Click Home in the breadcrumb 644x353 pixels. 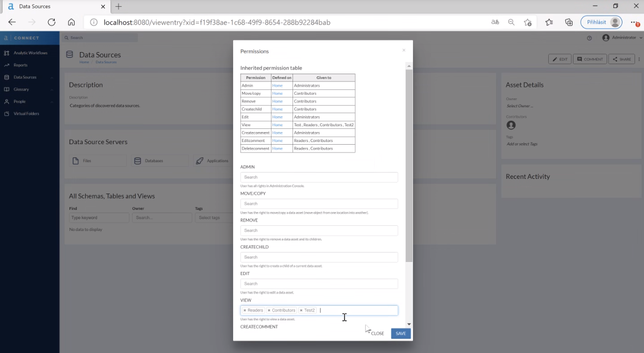(x=84, y=62)
